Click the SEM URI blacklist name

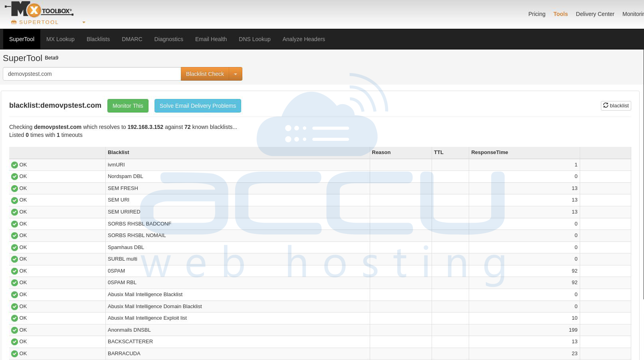(119, 200)
